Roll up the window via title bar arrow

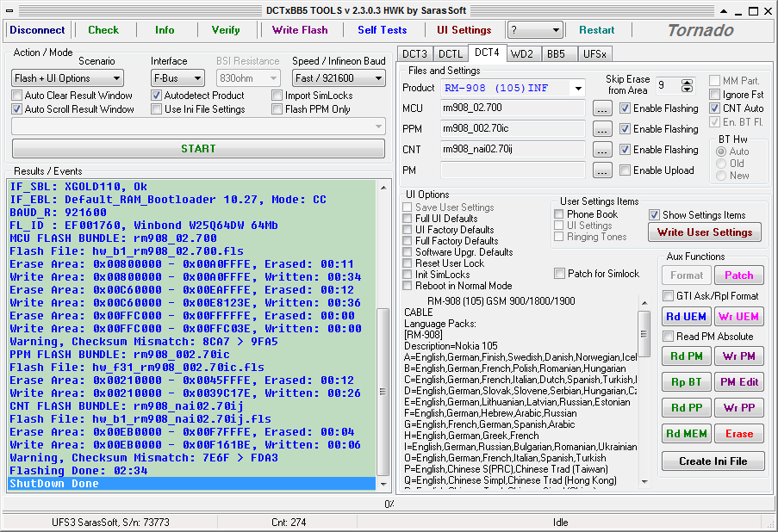(x=724, y=11)
